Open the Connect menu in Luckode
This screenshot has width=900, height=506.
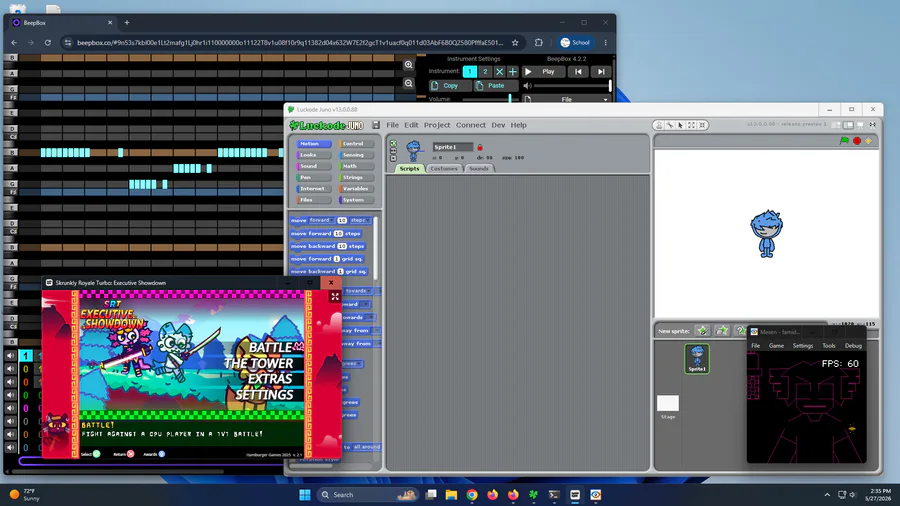click(471, 125)
